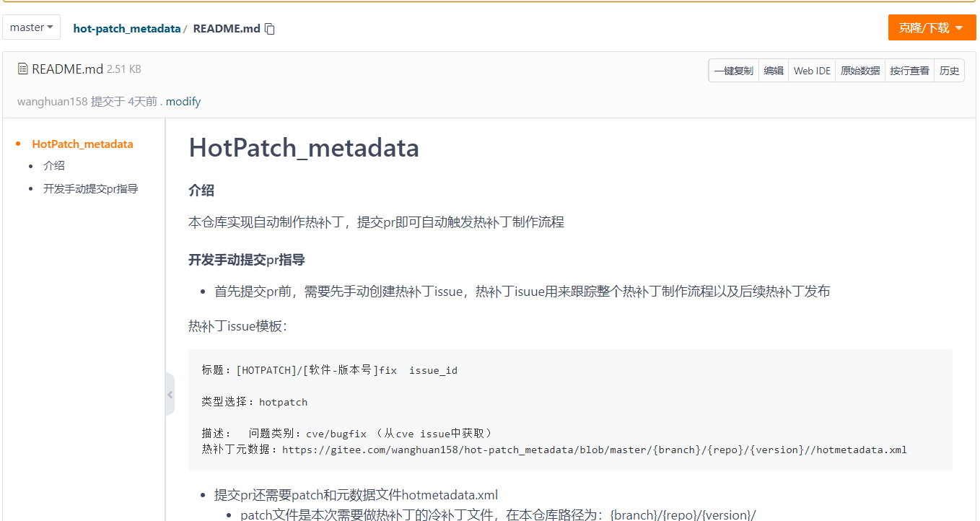Click the file icon in README.md header
The width and height of the screenshot is (980, 521).
(23, 69)
